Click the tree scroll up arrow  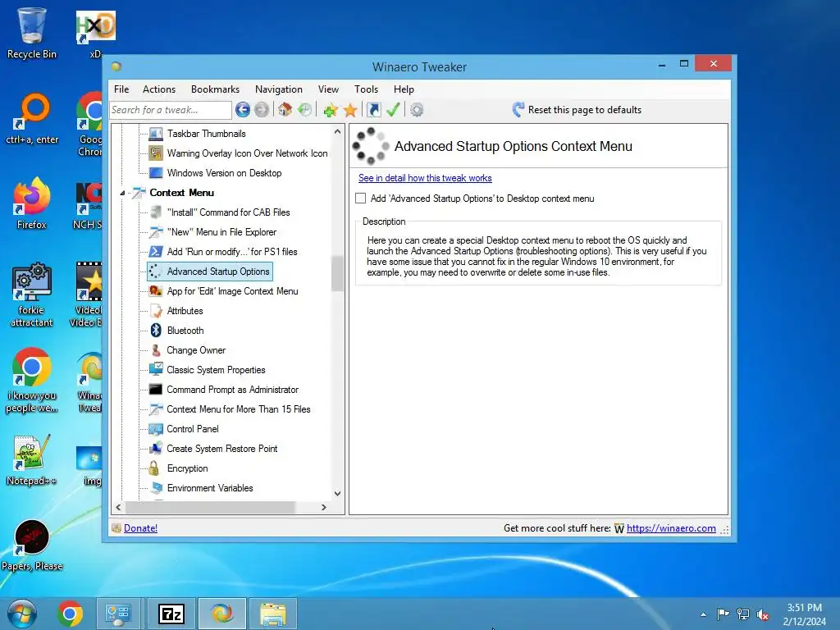coord(337,131)
